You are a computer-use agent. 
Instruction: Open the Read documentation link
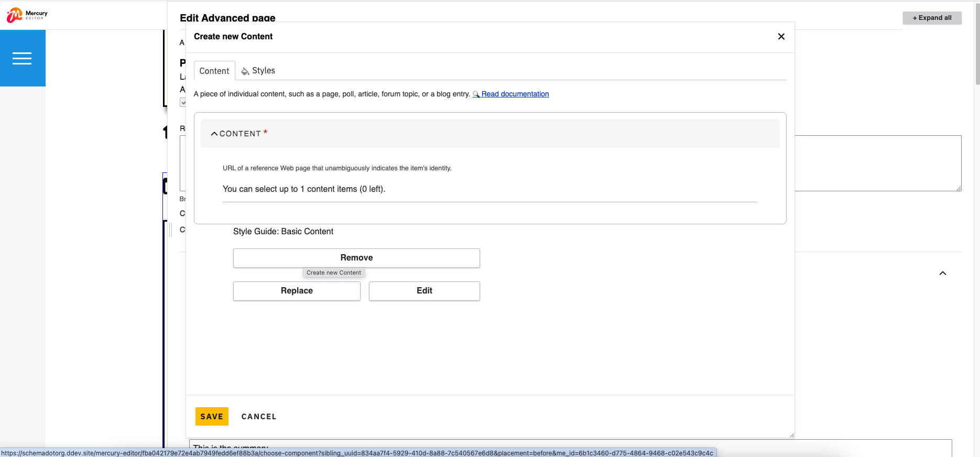click(x=515, y=94)
